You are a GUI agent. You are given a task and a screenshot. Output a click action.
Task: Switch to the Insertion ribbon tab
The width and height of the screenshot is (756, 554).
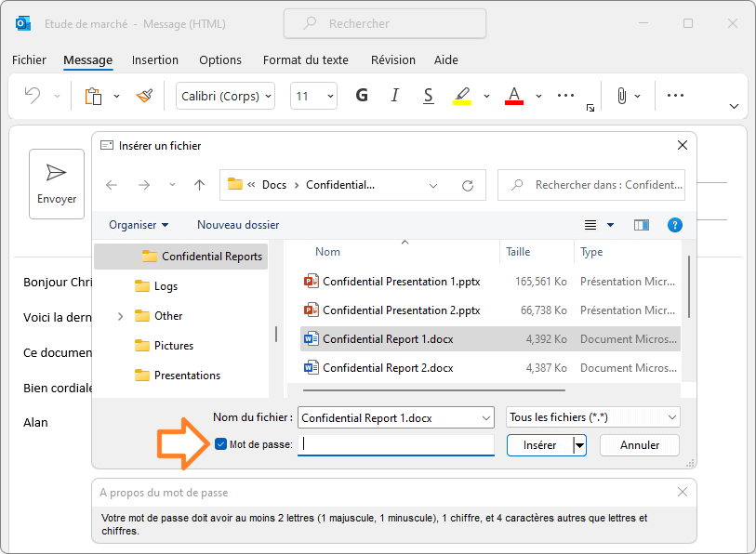pos(154,59)
